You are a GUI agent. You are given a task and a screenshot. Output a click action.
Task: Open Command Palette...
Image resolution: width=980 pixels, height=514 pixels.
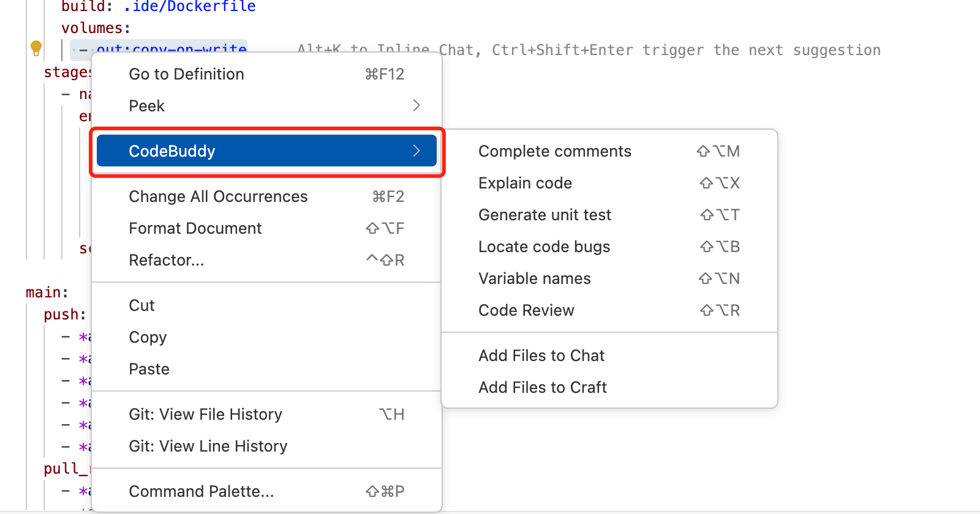pos(266,491)
